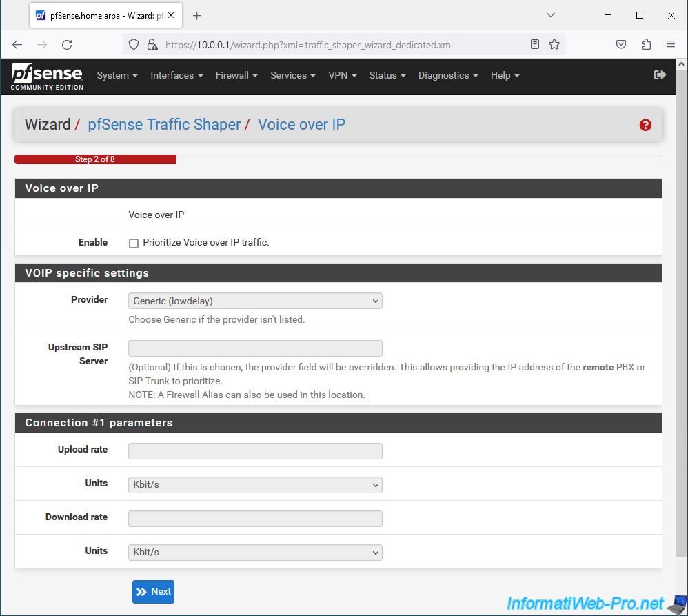This screenshot has width=688, height=616.
Task: Click the Upload rate input field
Action: [x=255, y=451]
